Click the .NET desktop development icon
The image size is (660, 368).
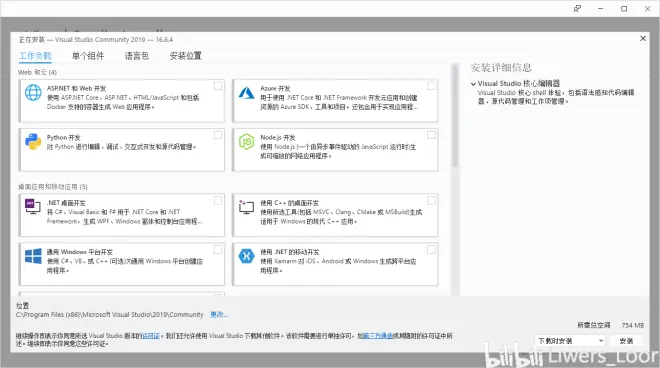(x=33, y=207)
